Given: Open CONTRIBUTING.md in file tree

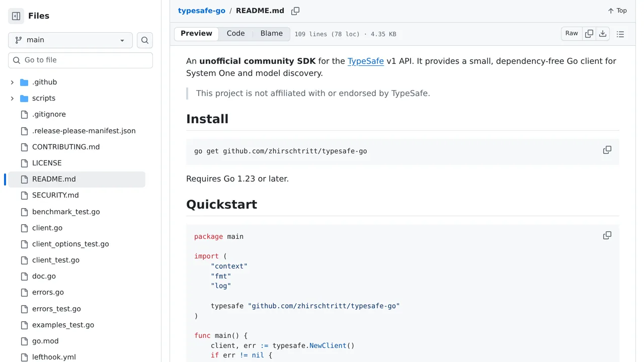Looking at the screenshot, I should (x=66, y=147).
